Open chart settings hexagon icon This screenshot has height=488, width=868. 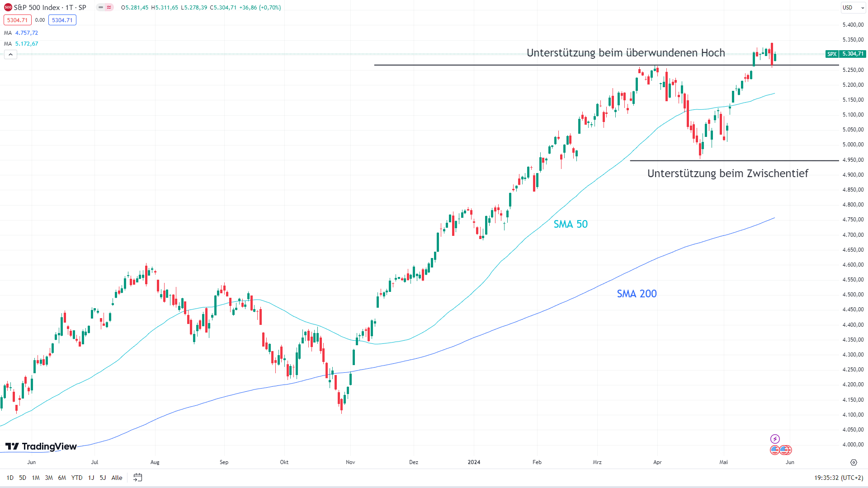[x=854, y=462]
